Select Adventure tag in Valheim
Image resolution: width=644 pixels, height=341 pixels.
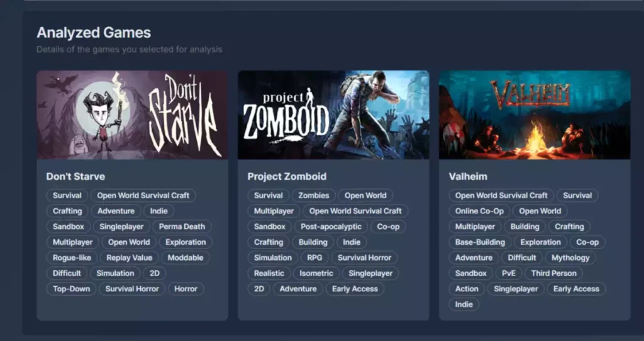[474, 257]
